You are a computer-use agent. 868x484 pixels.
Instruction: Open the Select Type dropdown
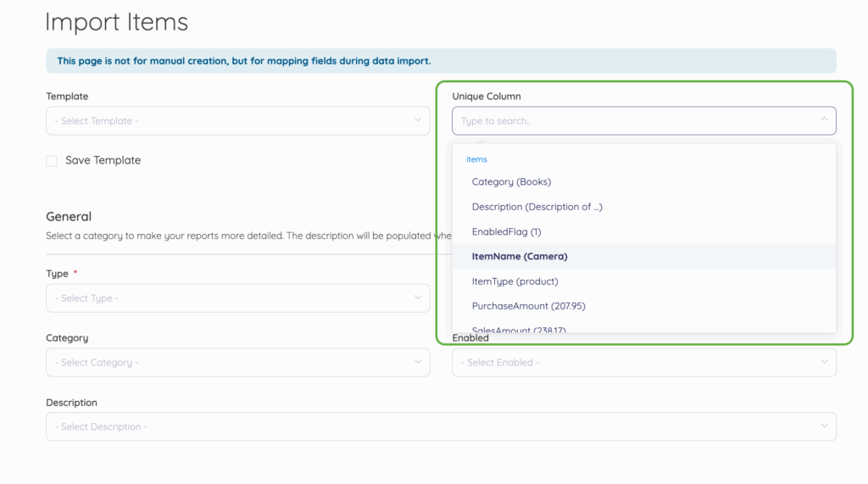click(229, 298)
